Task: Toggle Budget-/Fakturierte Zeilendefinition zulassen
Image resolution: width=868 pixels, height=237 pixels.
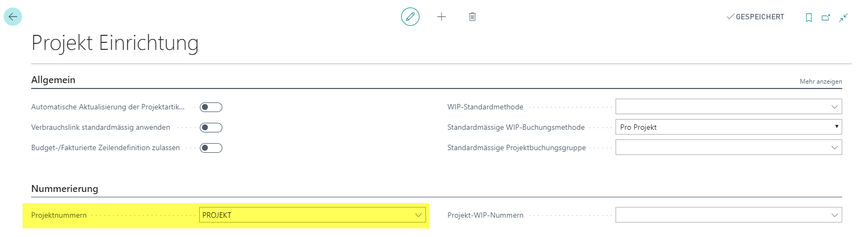Action: click(x=211, y=148)
